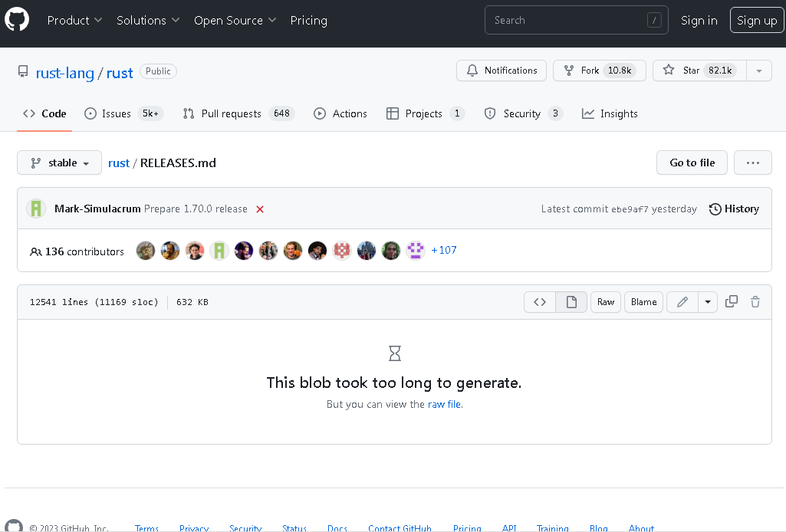
Task: Switch to the Actions tab
Action: 340,113
